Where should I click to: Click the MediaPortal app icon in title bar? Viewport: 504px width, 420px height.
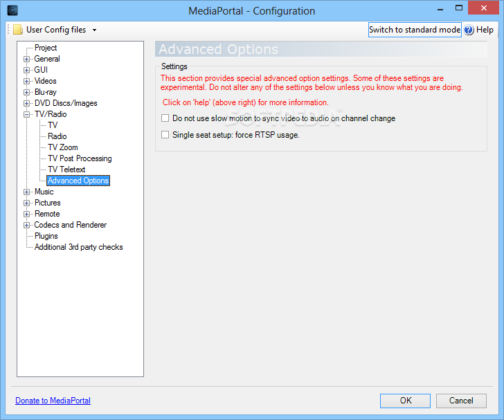[x=12, y=10]
